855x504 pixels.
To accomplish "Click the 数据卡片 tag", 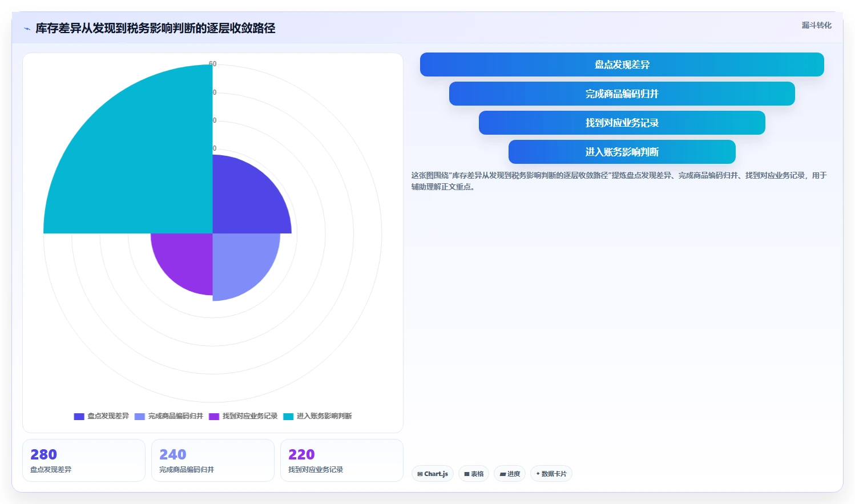I will pos(551,474).
